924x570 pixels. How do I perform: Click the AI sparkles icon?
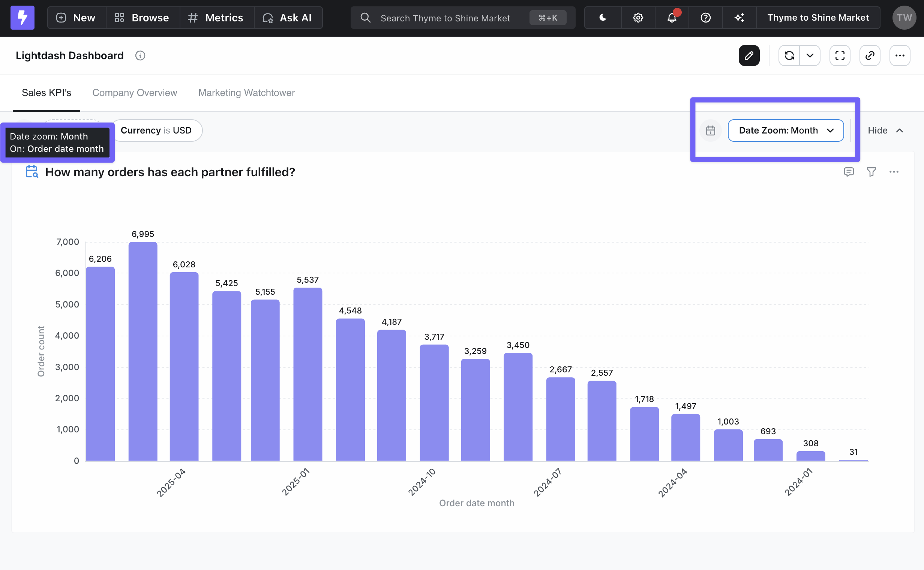click(x=739, y=18)
